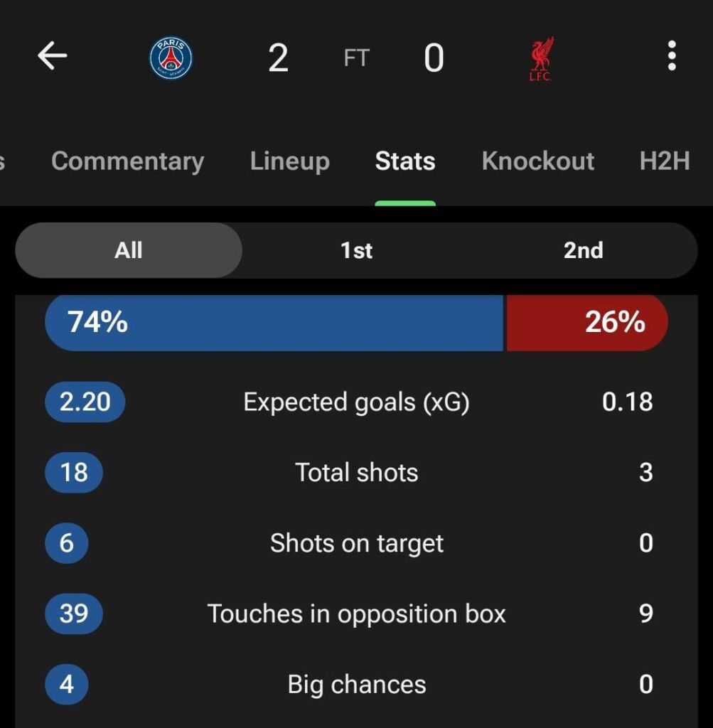Tap the full-time score indicator
Image resolution: width=713 pixels, height=728 pixels.
click(x=356, y=57)
